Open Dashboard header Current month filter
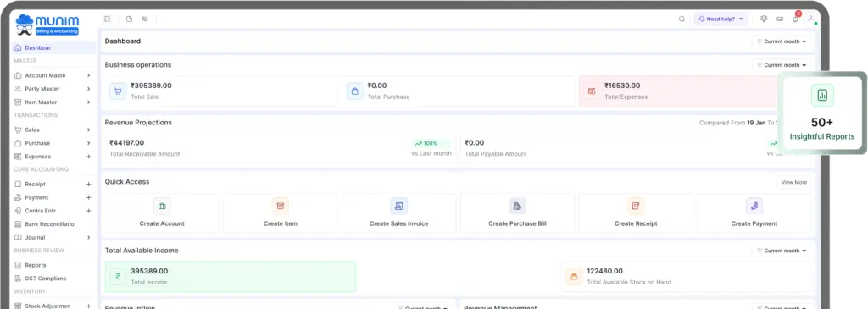 [x=782, y=41]
